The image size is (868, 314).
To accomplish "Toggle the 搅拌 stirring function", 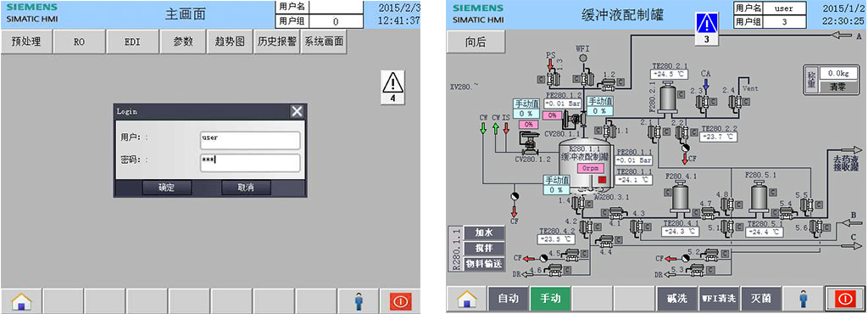I will point(483,248).
